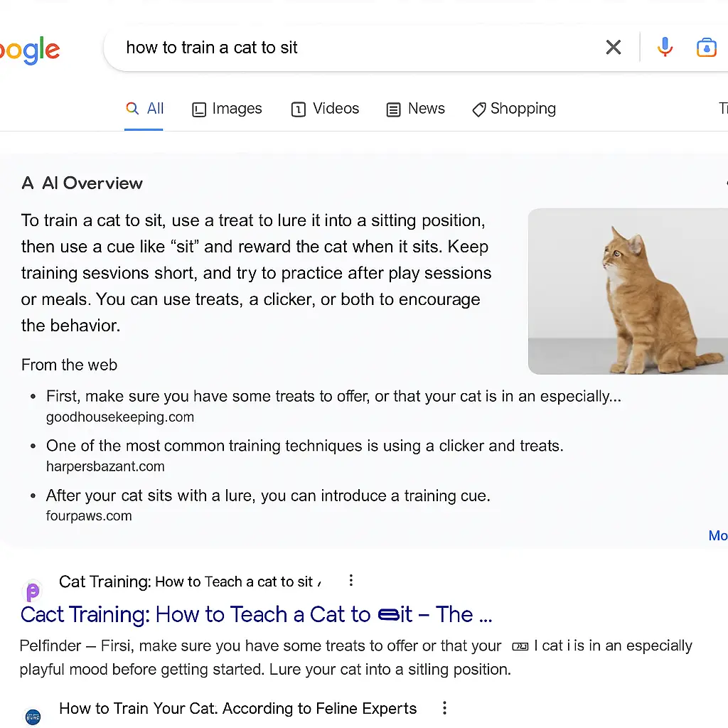Click into the search input field

[x=355, y=48]
